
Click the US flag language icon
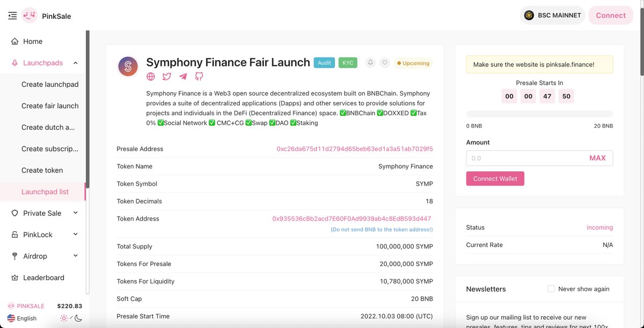[11, 318]
